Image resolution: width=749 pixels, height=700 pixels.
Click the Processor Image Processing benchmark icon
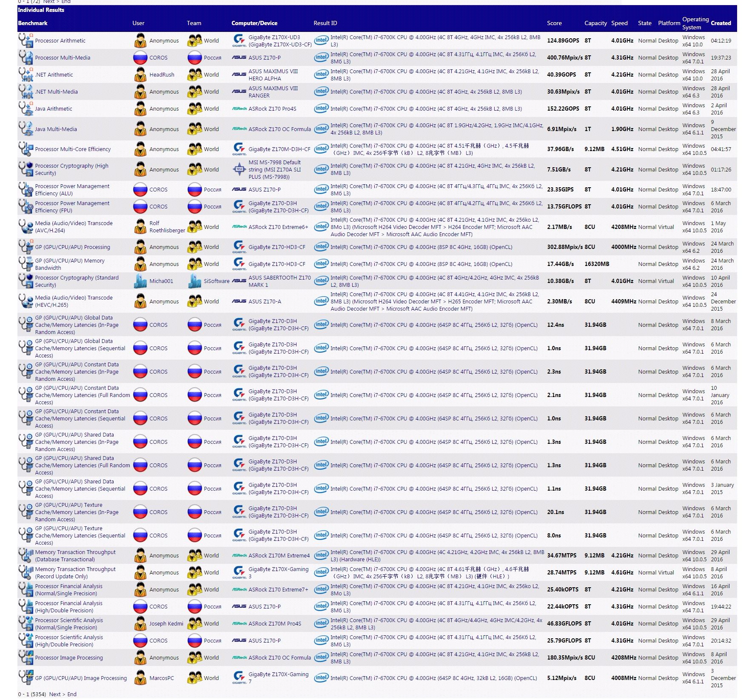(26, 657)
